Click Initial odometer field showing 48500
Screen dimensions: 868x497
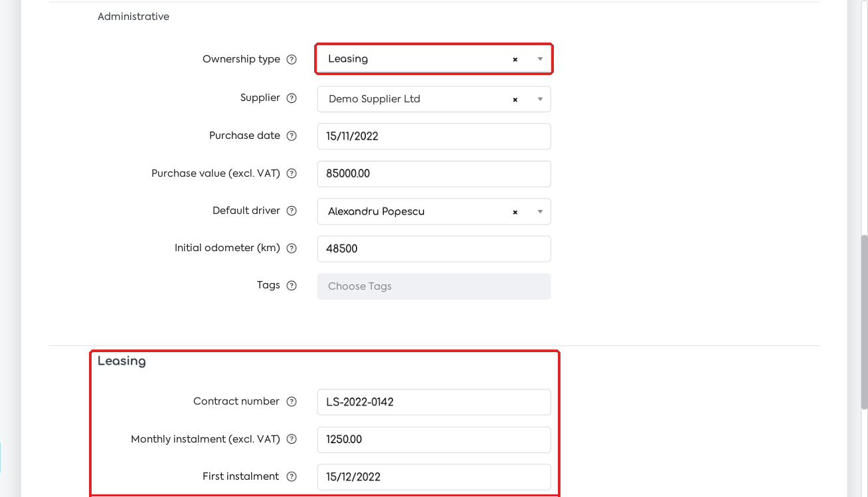click(x=434, y=248)
